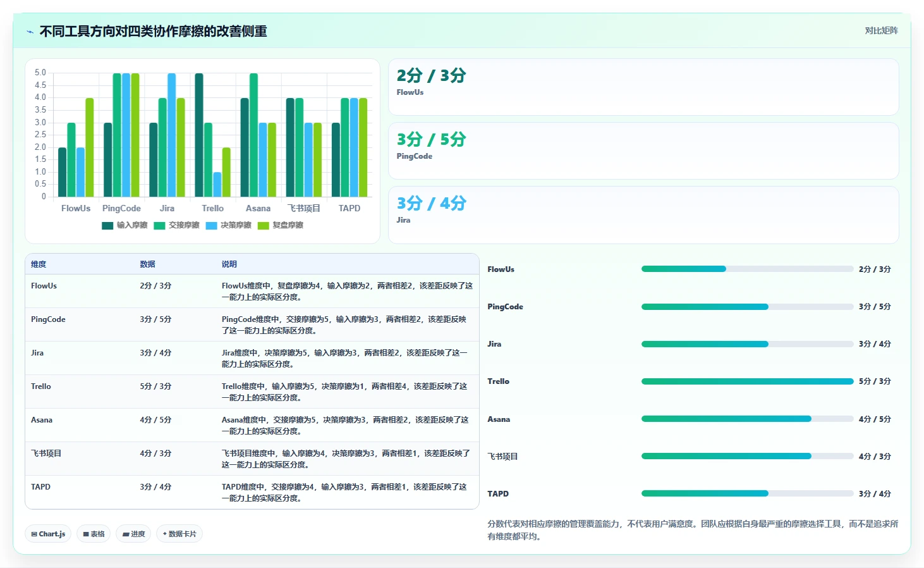The height and width of the screenshot is (568, 924).
Task: Click the 飞书项目 x-axis label in chart
Action: point(304,208)
